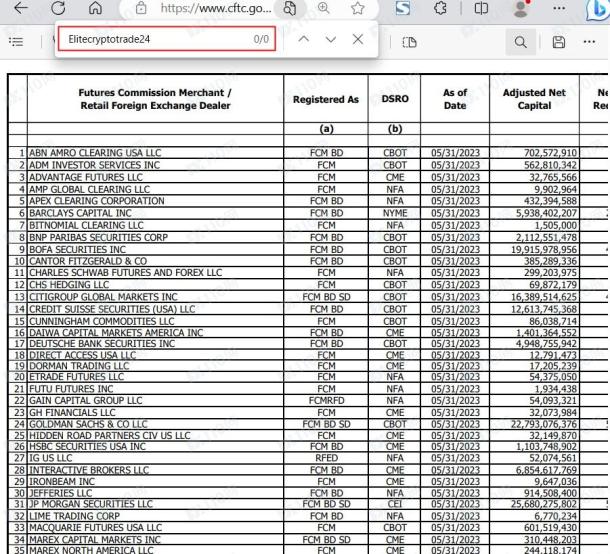Open browser settings and more menu
Viewport: 610px width, 554px height.
(559, 8)
